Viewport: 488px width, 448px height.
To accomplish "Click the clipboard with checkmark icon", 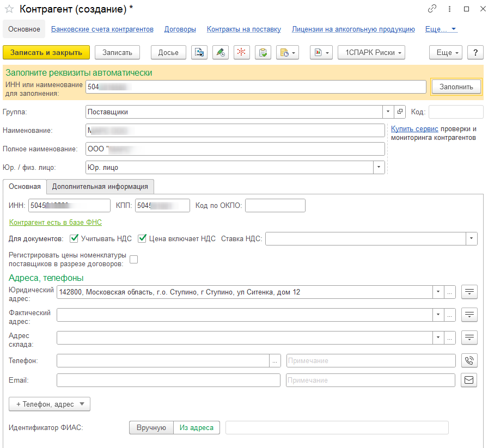I will (x=263, y=52).
